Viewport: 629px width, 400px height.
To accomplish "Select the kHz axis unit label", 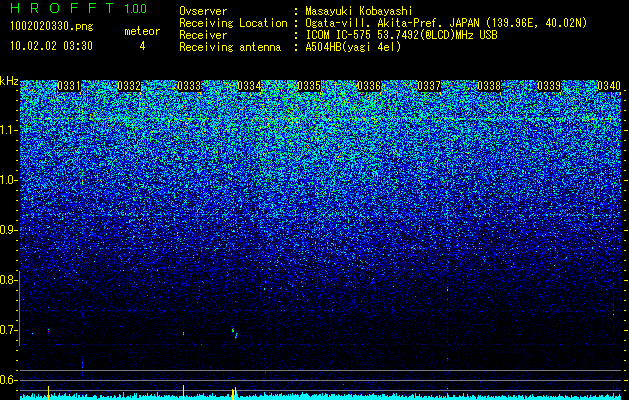I will 9,81.
